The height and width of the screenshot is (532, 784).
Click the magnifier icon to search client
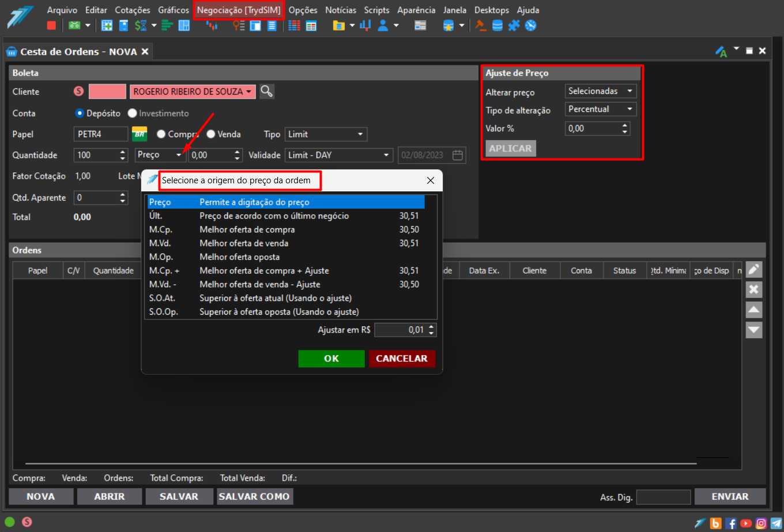coord(266,91)
